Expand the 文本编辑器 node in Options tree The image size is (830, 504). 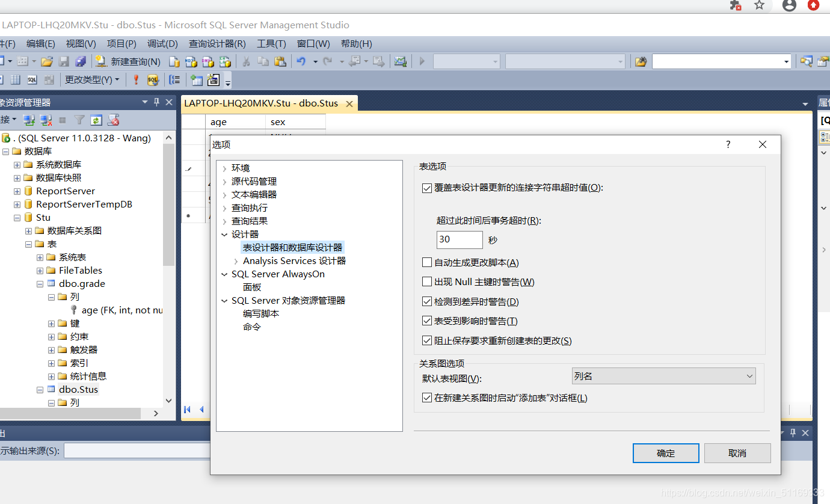click(224, 195)
